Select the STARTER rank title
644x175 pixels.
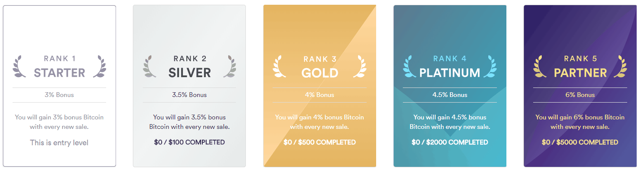point(60,73)
